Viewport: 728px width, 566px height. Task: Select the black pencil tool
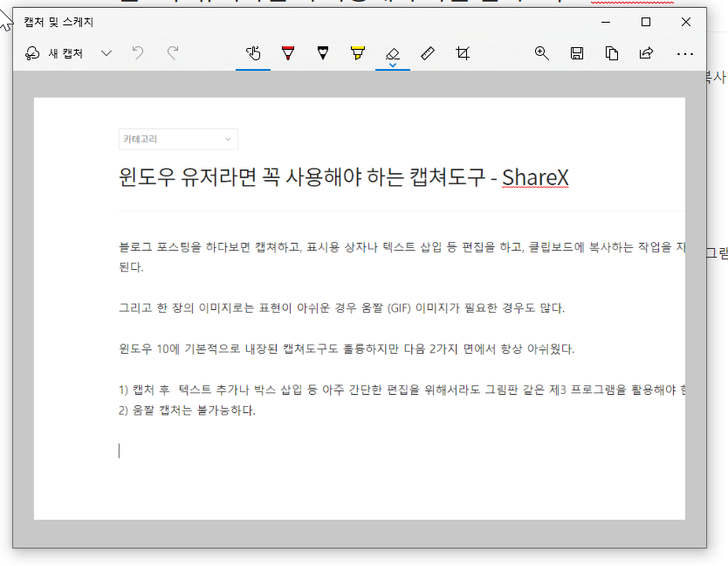tap(323, 53)
